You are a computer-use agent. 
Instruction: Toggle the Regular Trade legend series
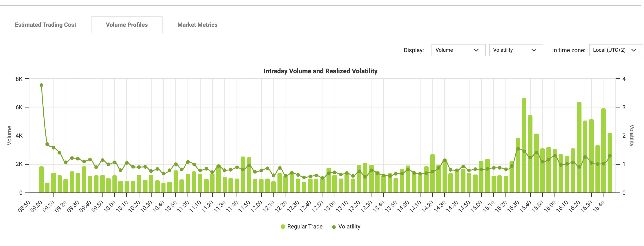pos(304,226)
